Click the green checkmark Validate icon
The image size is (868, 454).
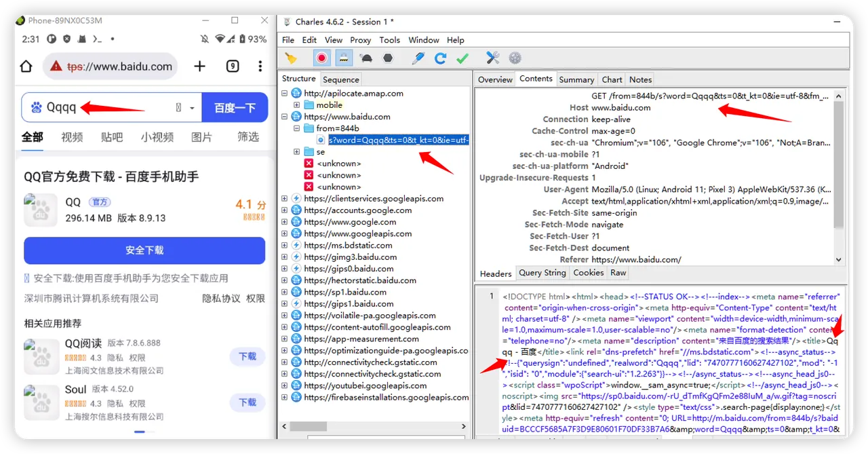(x=462, y=58)
